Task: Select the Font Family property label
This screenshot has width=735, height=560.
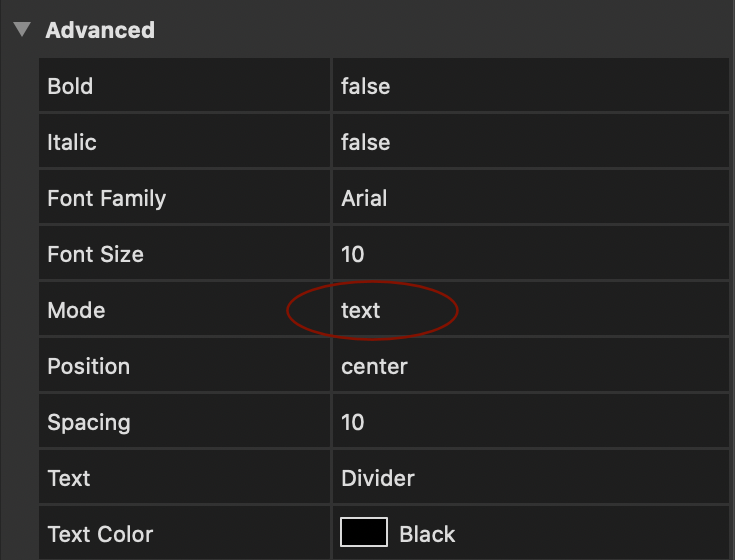Action: click(x=106, y=198)
